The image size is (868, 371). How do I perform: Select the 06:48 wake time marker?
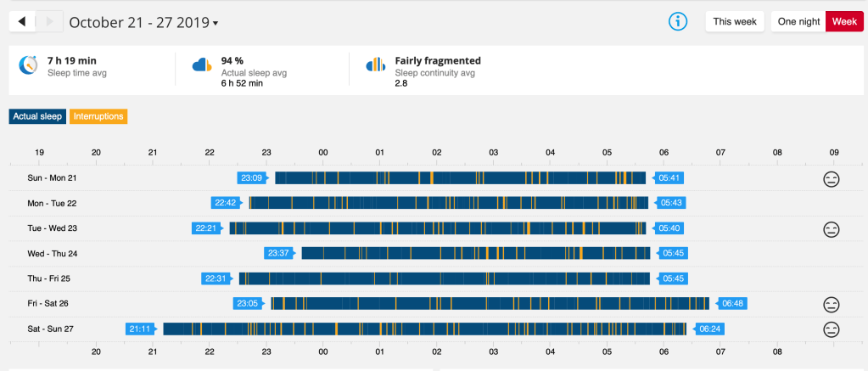(731, 304)
